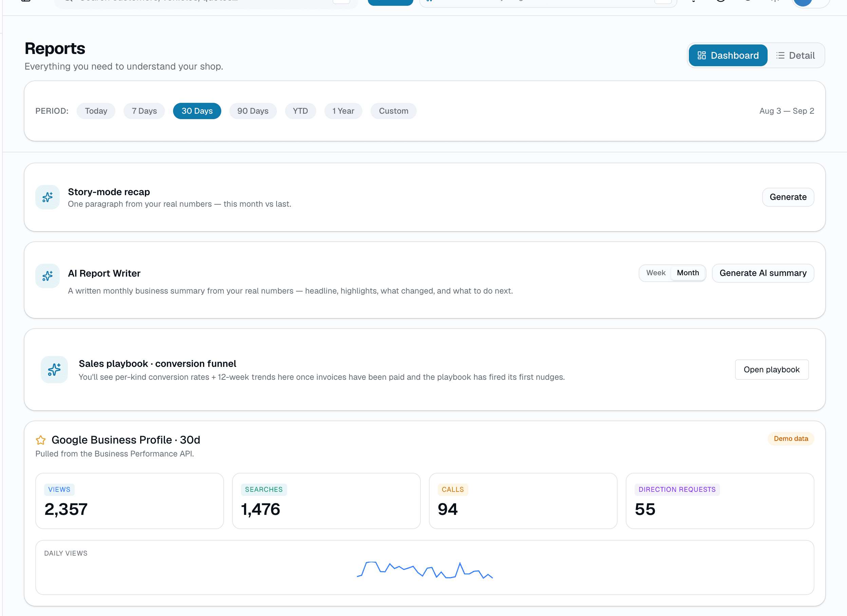
Task: Click 'Pulled from the Business Performance API.' text
Action: [115, 454]
